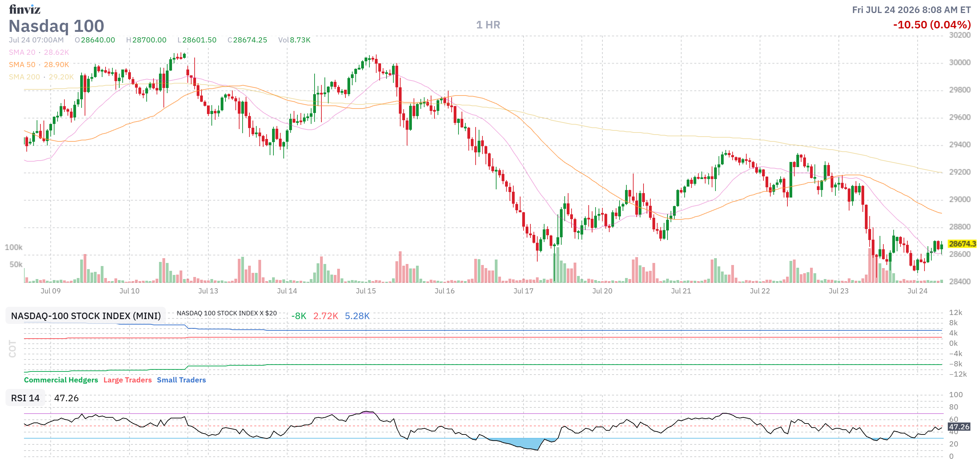The image size is (980, 467).
Task: Click the 29000 price axis label
Action: (x=960, y=199)
